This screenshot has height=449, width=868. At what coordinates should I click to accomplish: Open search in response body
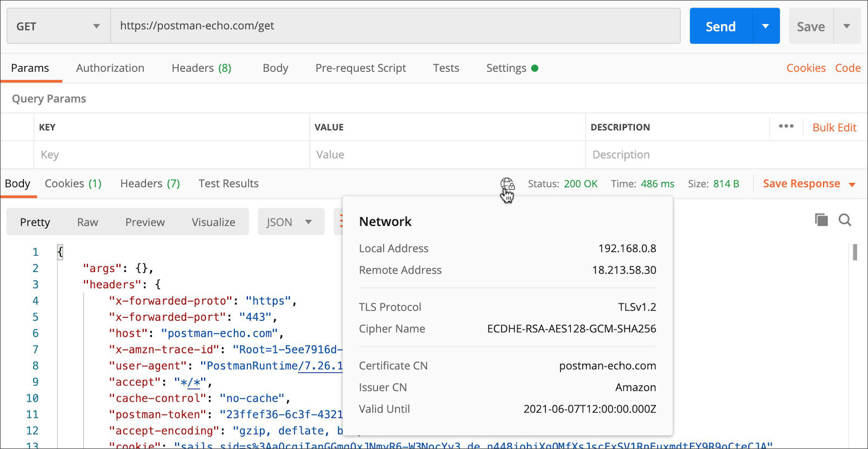point(845,220)
